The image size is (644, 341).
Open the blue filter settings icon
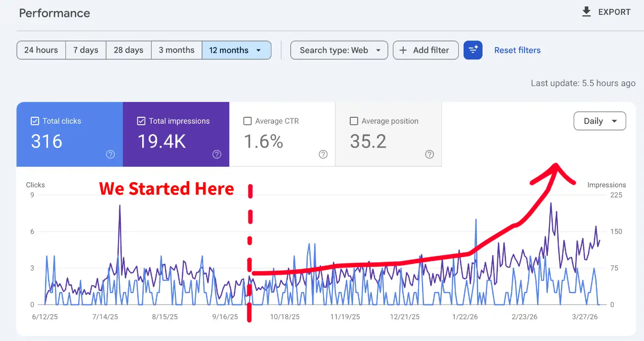[473, 50]
